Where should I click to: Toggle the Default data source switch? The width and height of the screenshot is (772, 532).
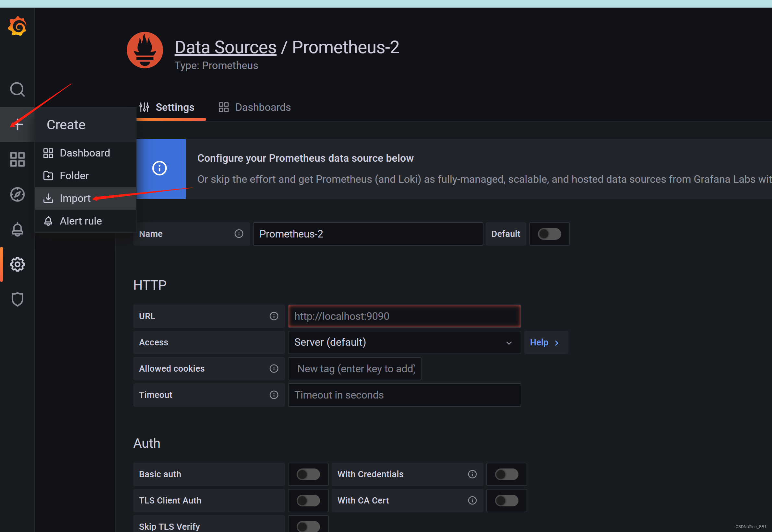tap(549, 234)
